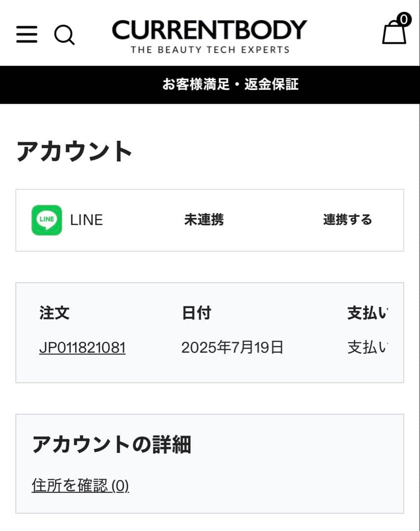Click the 日付 column header
Viewport: 420px width, 531px height.
196,313
